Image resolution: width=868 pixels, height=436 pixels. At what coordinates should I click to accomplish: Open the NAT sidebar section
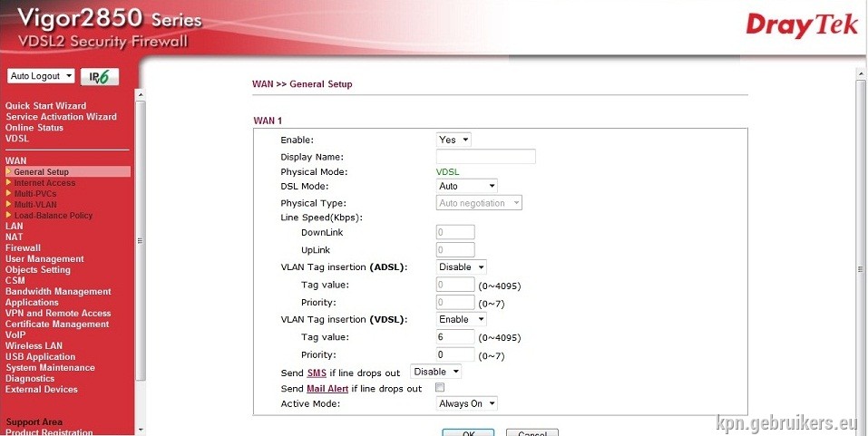[x=15, y=237]
